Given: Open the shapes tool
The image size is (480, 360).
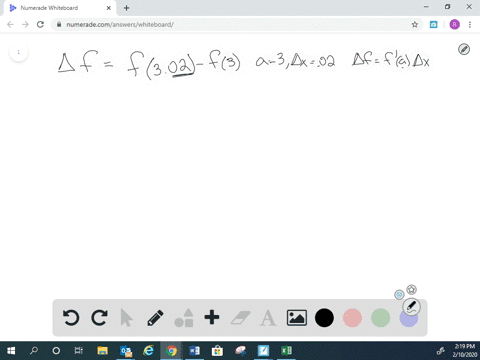Looking at the screenshot, I should pos(184,318).
